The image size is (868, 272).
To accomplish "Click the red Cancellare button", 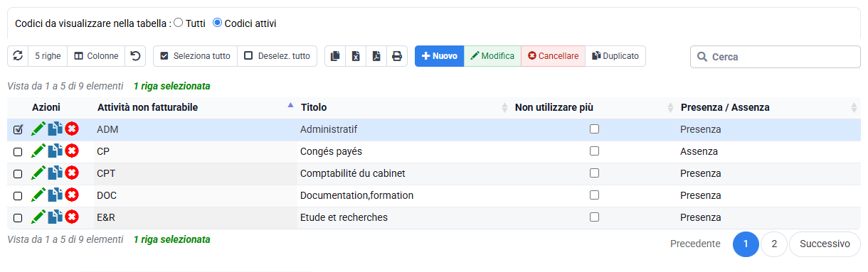I will click(x=553, y=56).
